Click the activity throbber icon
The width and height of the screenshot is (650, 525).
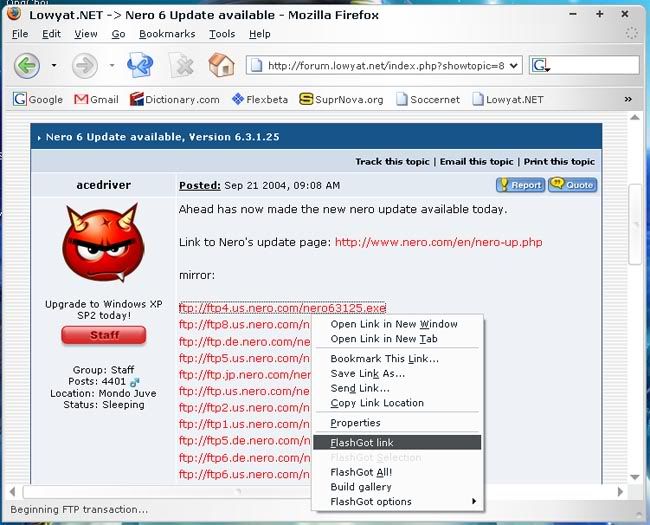pyautogui.click(x=631, y=34)
